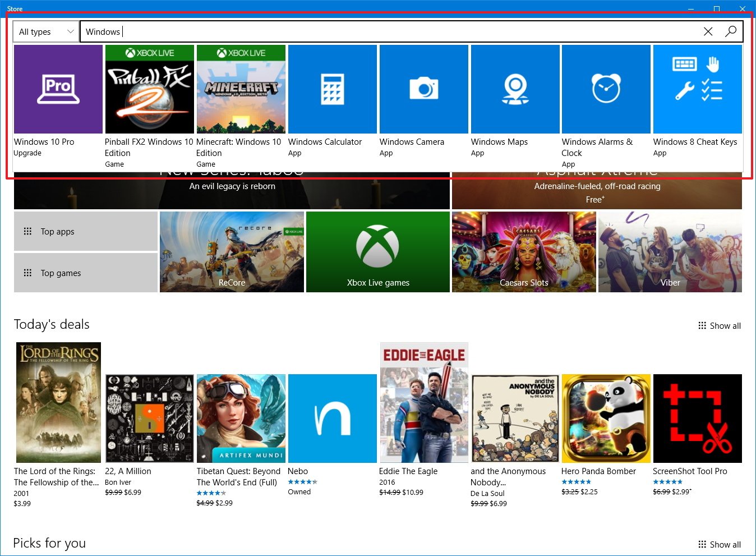Viewport: 756px width, 556px height.
Task: Click the Picks for you heading
Action: [49, 543]
